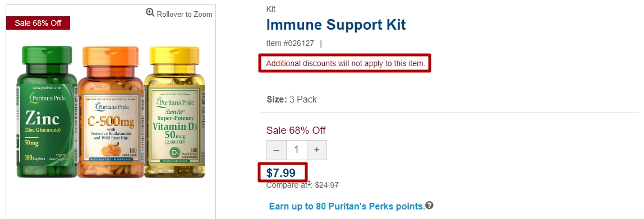Click the C-500mg orange bottle image
The width and height of the screenshot is (644, 219).
(x=111, y=111)
